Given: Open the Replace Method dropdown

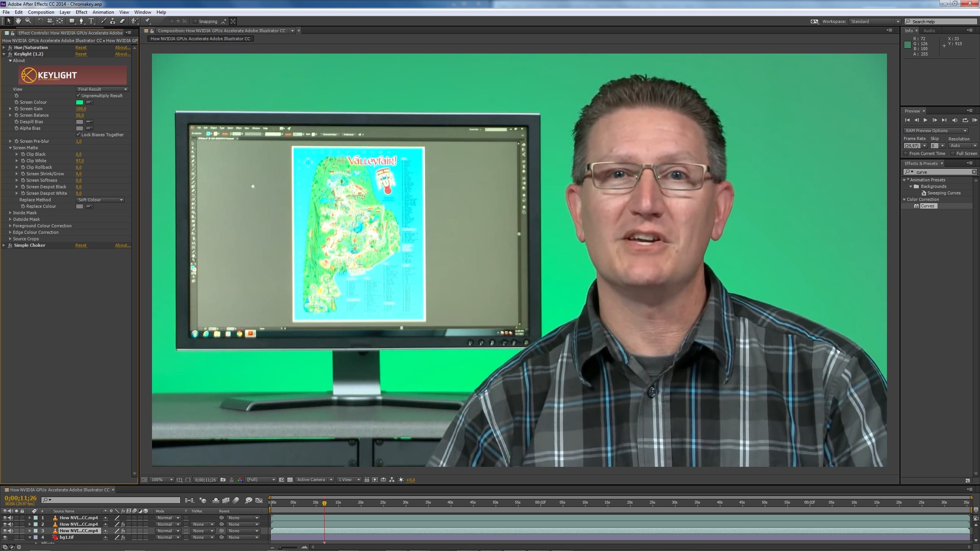Looking at the screenshot, I should (100, 200).
